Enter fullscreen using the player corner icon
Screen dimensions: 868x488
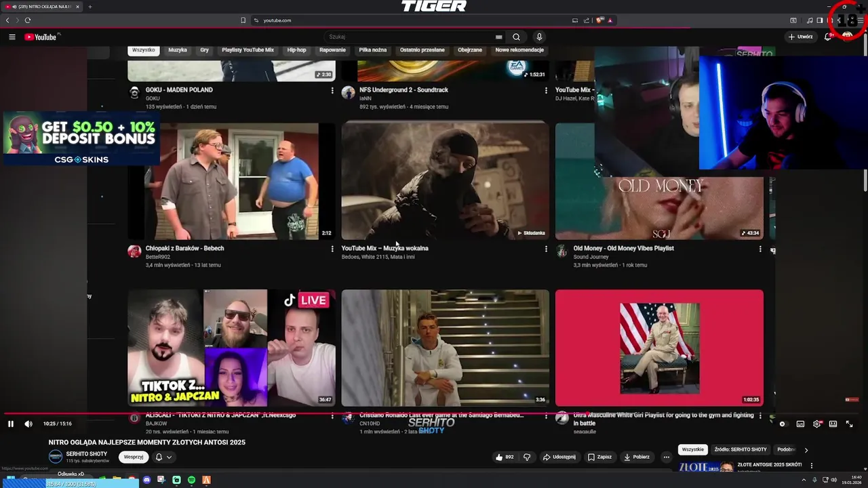(849, 424)
